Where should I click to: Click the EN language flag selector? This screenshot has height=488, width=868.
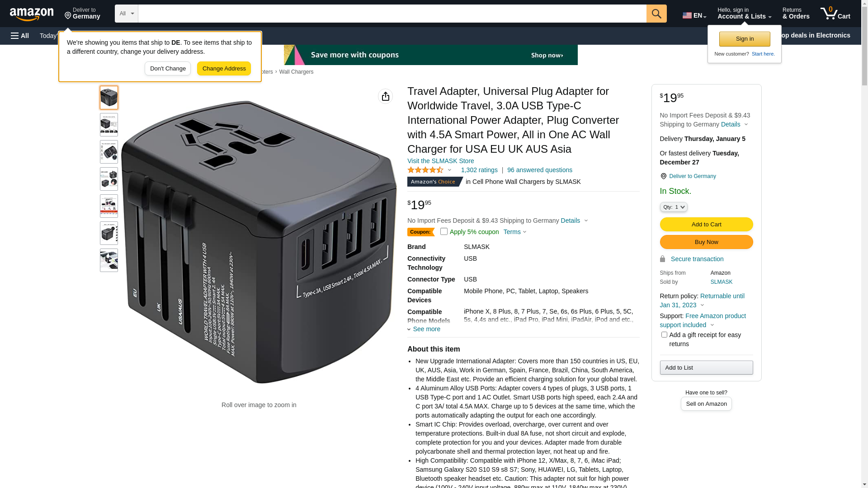(694, 15)
